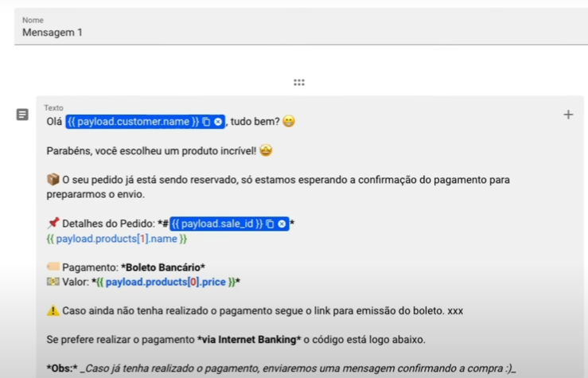The image size is (588, 378).
Task: Remove the payload.customer.name variable chip
Action: tap(218, 122)
